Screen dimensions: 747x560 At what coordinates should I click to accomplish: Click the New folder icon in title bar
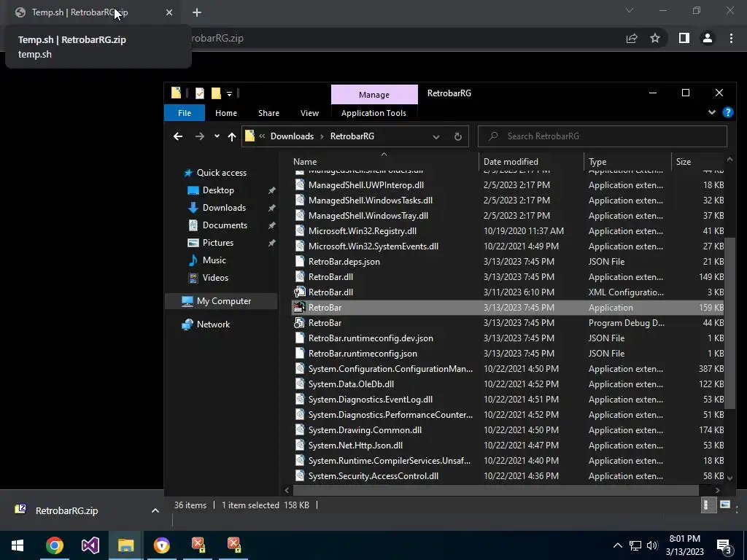[216, 93]
